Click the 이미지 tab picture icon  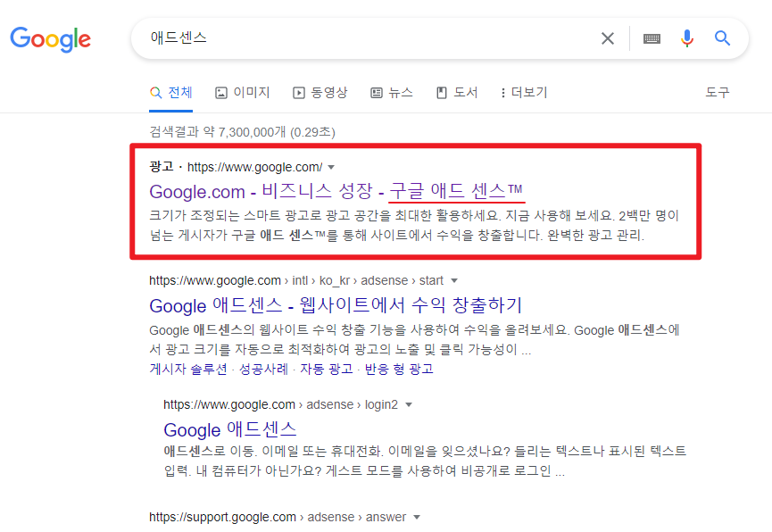[x=221, y=93]
